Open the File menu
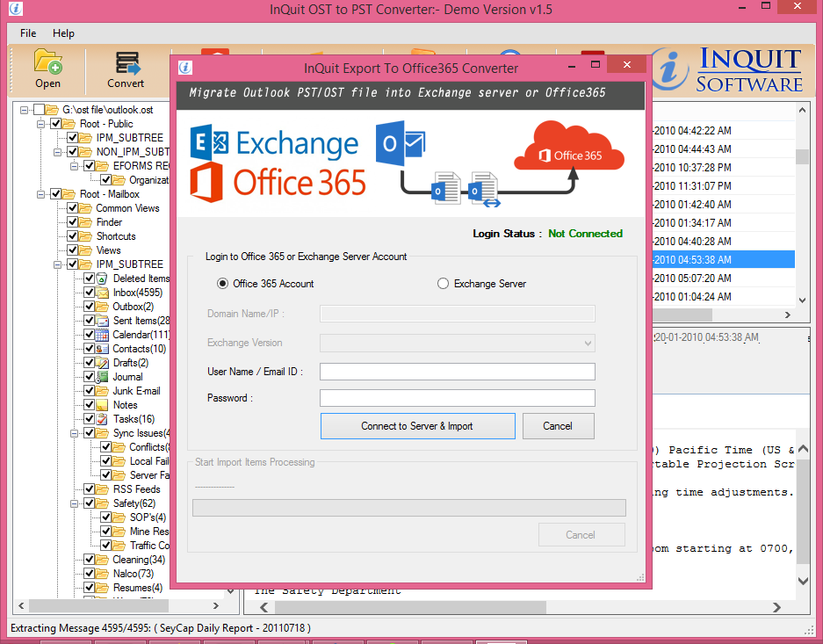Image resolution: width=823 pixels, height=644 pixels. click(28, 33)
